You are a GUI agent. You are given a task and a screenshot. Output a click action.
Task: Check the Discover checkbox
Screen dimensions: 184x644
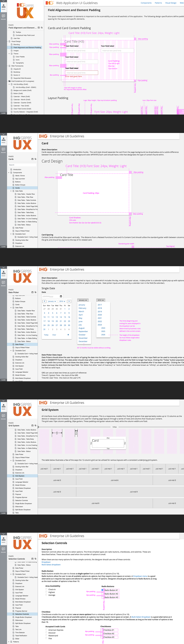tap(46, 632)
